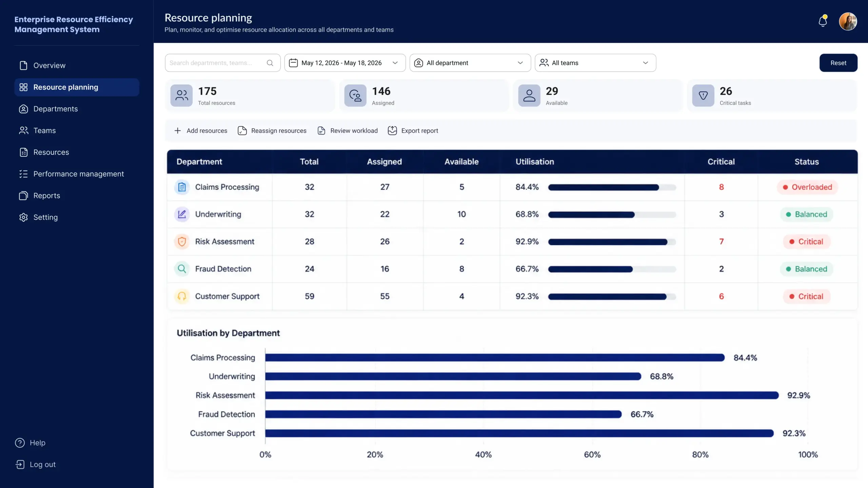Click the Underwriting pencil icon
The image size is (868, 488).
click(x=182, y=215)
